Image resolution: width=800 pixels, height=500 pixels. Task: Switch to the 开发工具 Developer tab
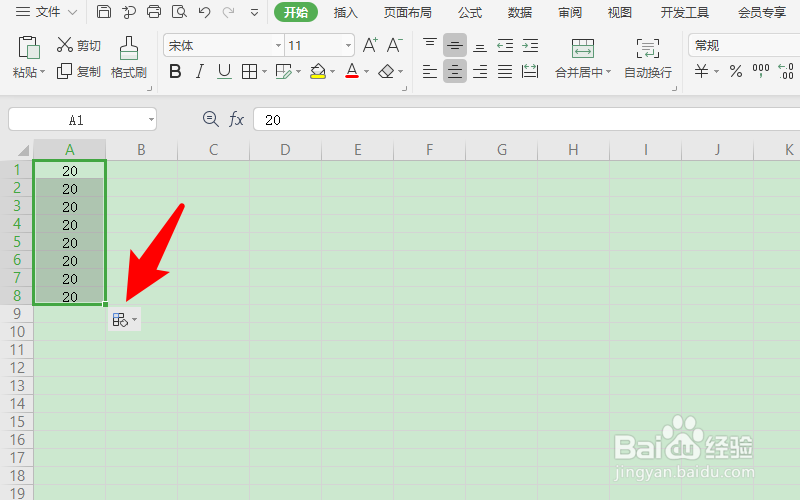point(685,12)
